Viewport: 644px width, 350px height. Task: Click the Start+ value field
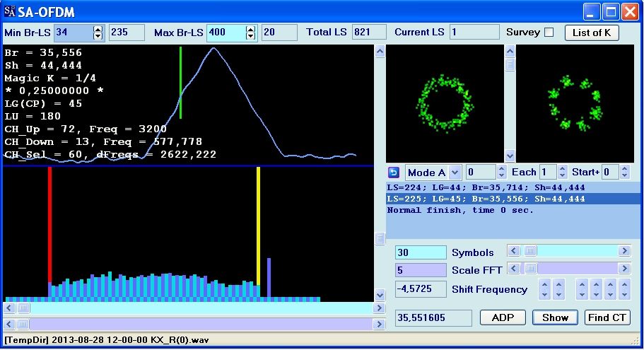(x=611, y=172)
